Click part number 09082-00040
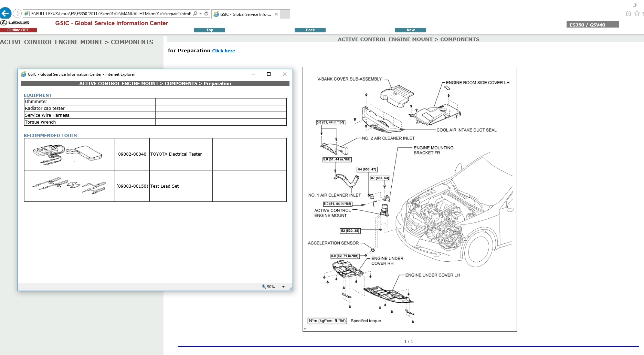This screenshot has height=355, width=644. (132, 154)
